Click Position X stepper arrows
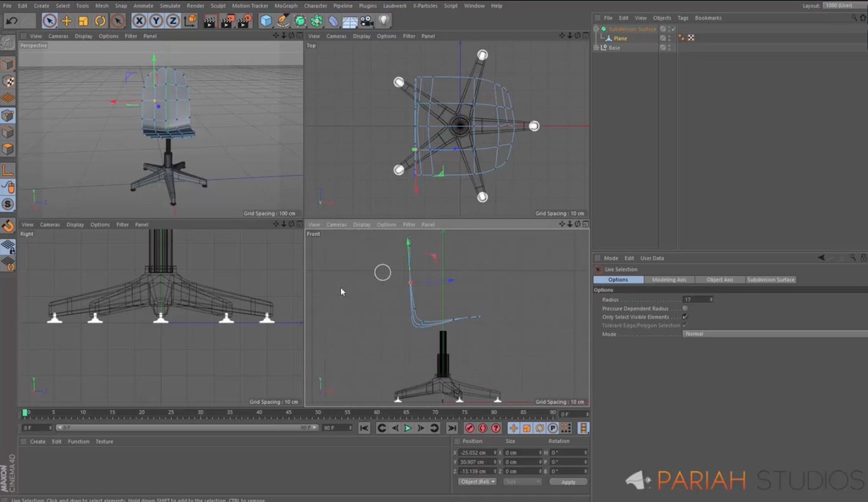 point(495,452)
